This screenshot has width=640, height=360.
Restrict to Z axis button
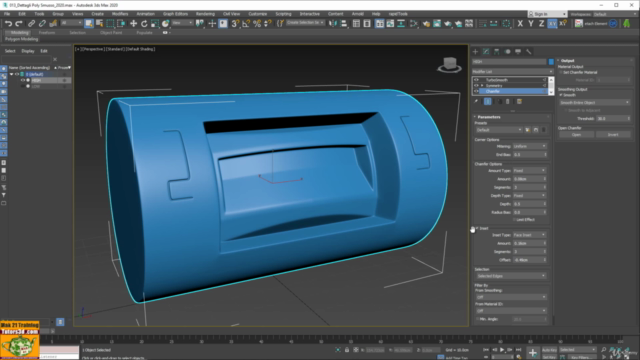[x=541, y=24]
